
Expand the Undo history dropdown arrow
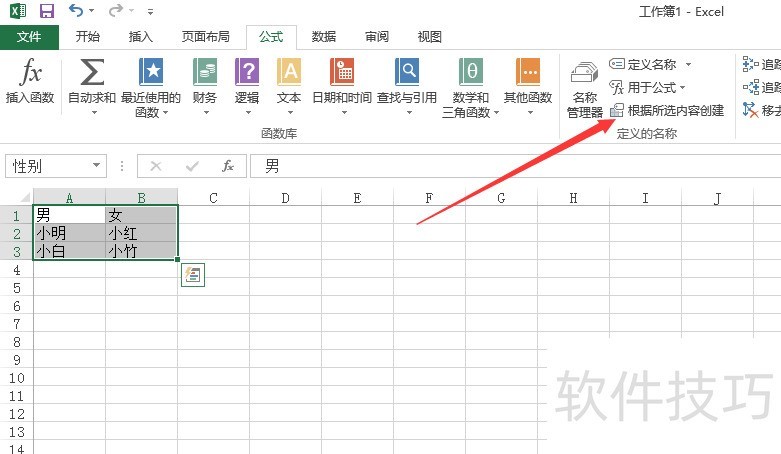pyautogui.click(x=92, y=10)
